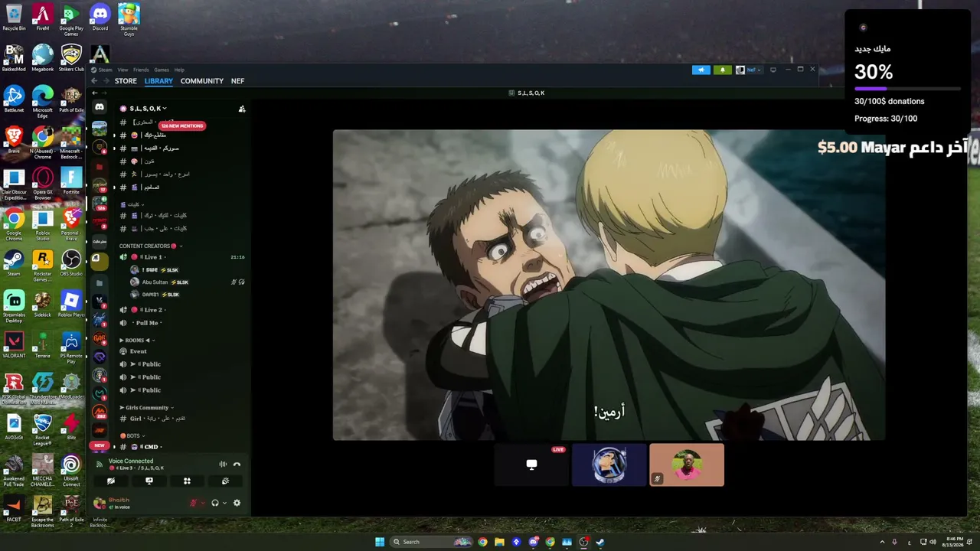Click the taskbar Search box
Image resolution: width=980 pixels, height=551 pixels.
coord(430,542)
